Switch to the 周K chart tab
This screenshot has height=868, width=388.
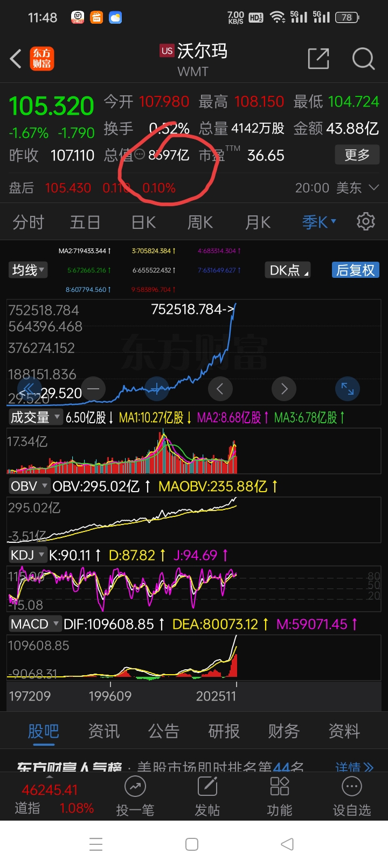[x=200, y=222]
